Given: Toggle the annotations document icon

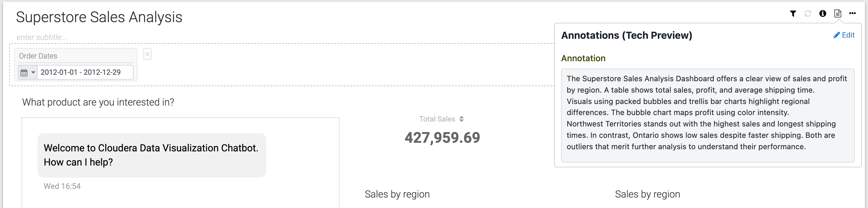Looking at the screenshot, I should pos(837,14).
